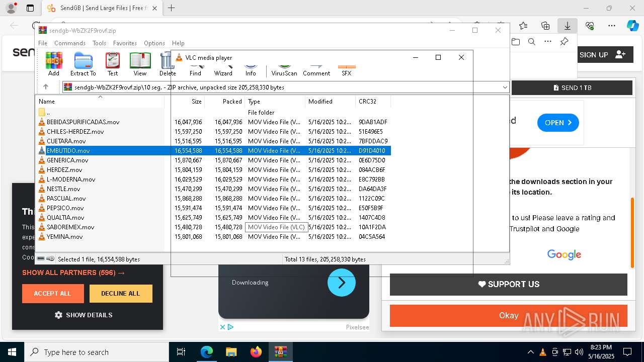Open SHOW ALL PARTNERS (596) link
The width and height of the screenshot is (644, 362).
[x=73, y=273]
